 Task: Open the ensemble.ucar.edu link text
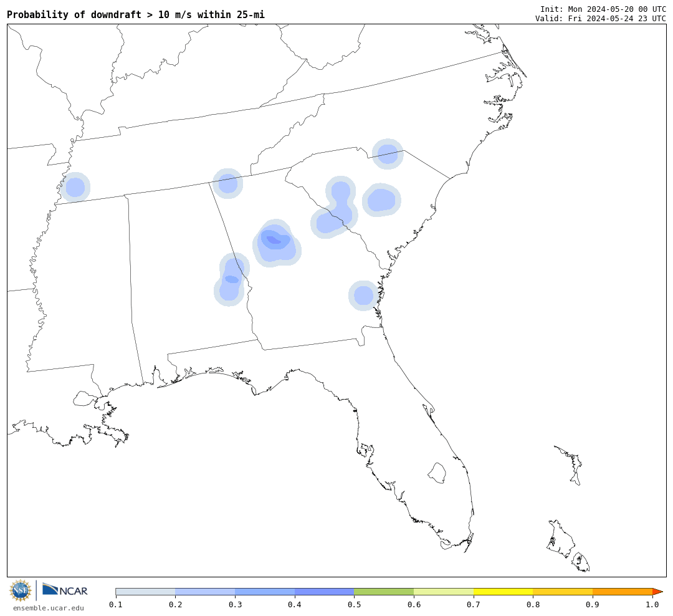(x=49, y=608)
